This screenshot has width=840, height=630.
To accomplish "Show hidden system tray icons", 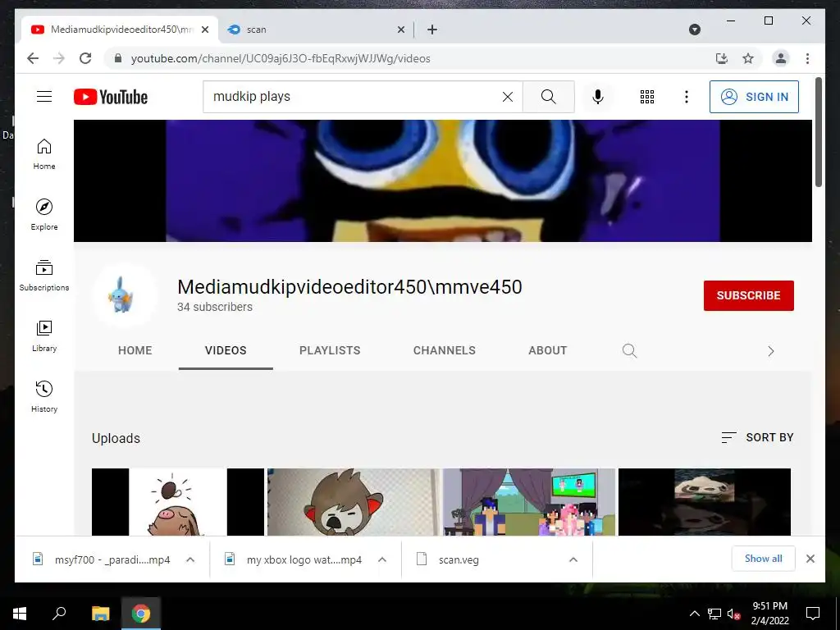I will coord(694,614).
